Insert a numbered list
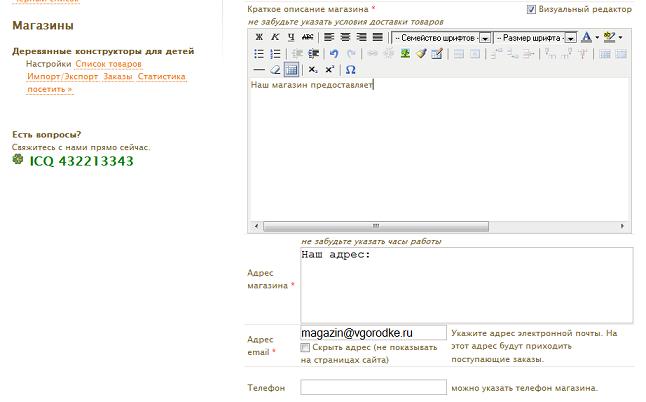Image resolution: width=646 pixels, height=402 pixels. click(x=275, y=54)
